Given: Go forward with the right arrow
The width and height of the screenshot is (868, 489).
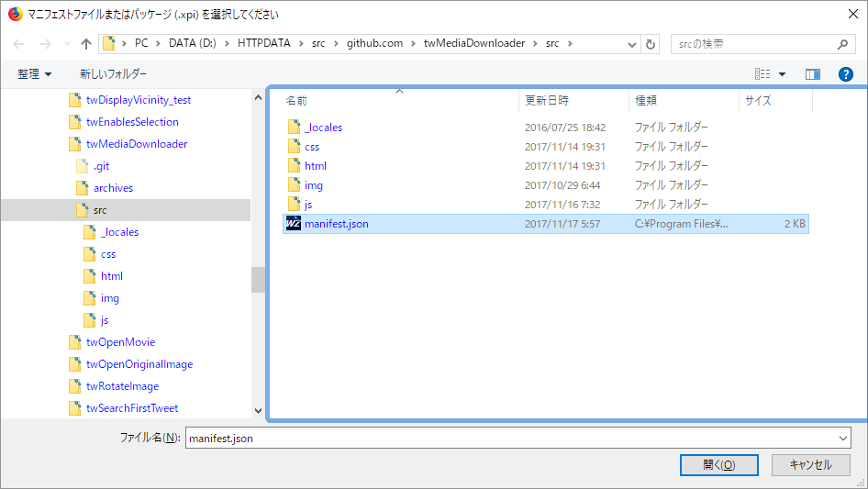Looking at the screenshot, I should [x=45, y=44].
